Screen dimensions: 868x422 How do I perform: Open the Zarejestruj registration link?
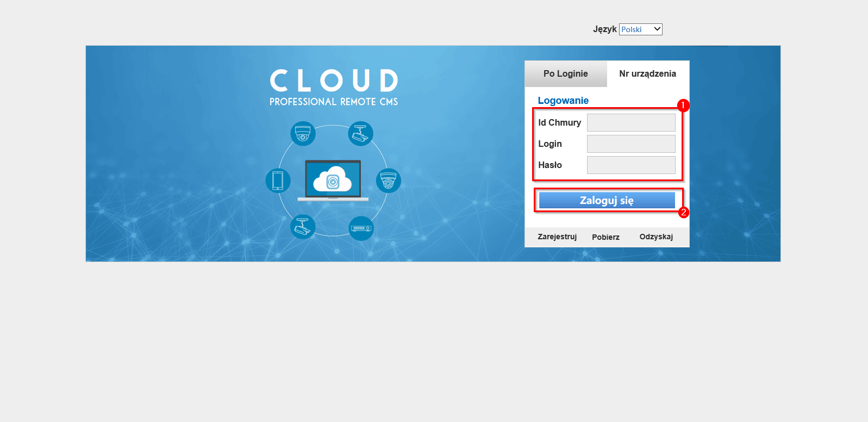(x=557, y=237)
